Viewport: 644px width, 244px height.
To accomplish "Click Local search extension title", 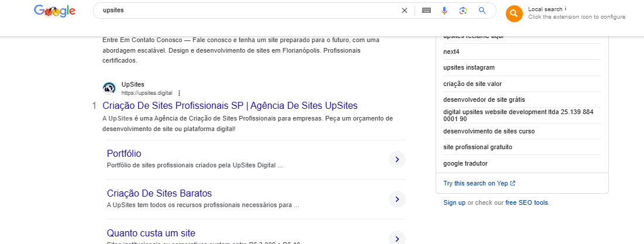I will tap(545, 9).
